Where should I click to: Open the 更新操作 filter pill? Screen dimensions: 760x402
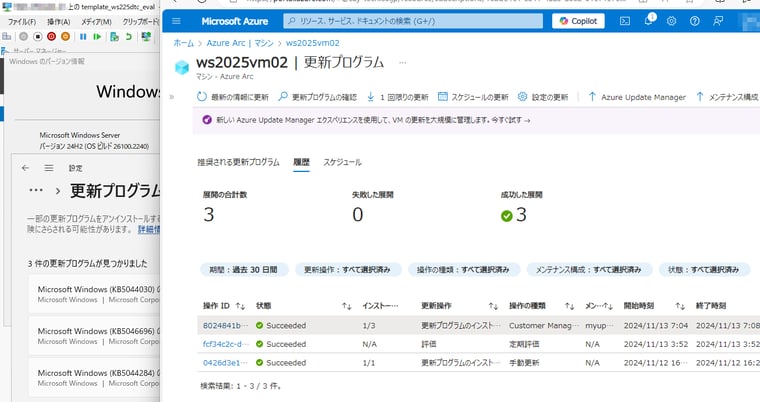(348, 270)
